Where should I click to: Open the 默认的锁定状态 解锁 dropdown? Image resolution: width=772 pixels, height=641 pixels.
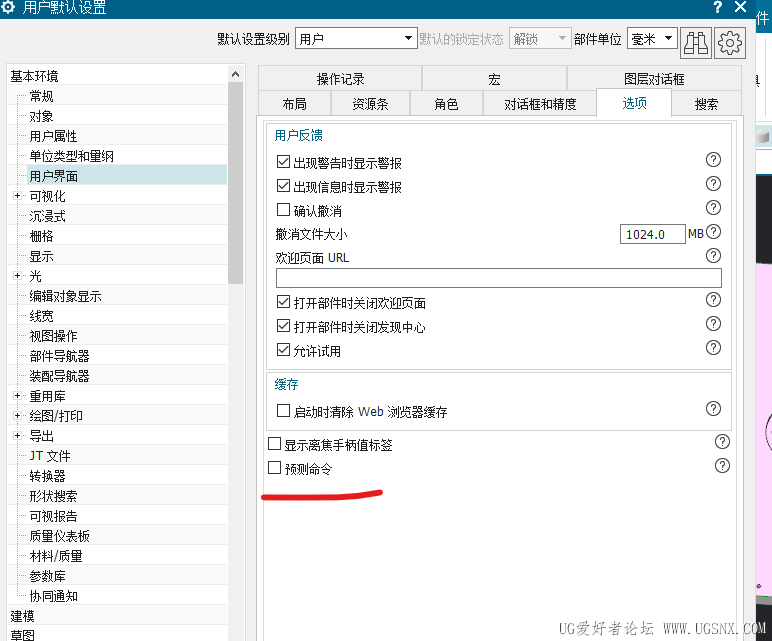pyautogui.click(x=540, y=38)
